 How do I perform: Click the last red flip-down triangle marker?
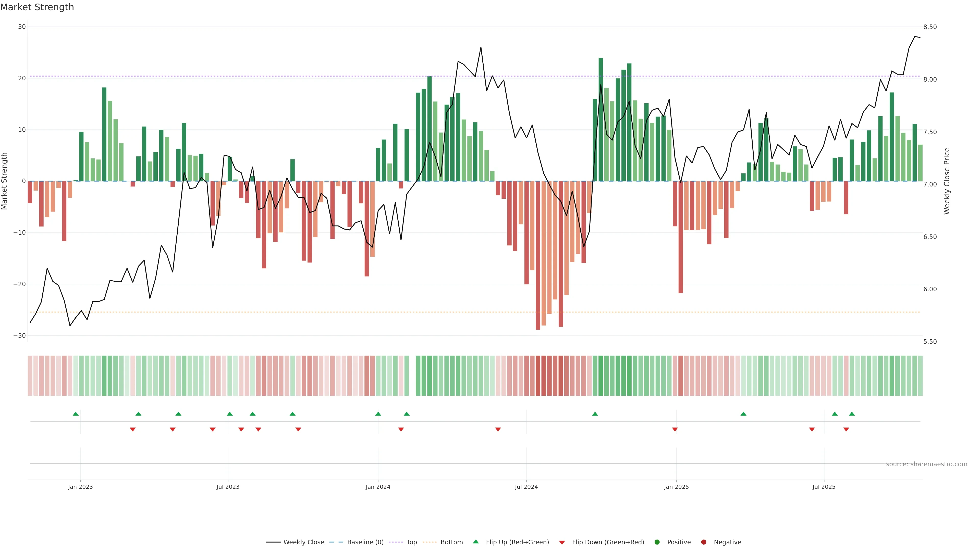(x=846, y=429)
